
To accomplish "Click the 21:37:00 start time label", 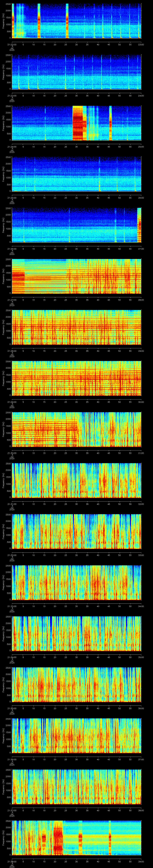I will pyautogui.click(x=12, y=810).
